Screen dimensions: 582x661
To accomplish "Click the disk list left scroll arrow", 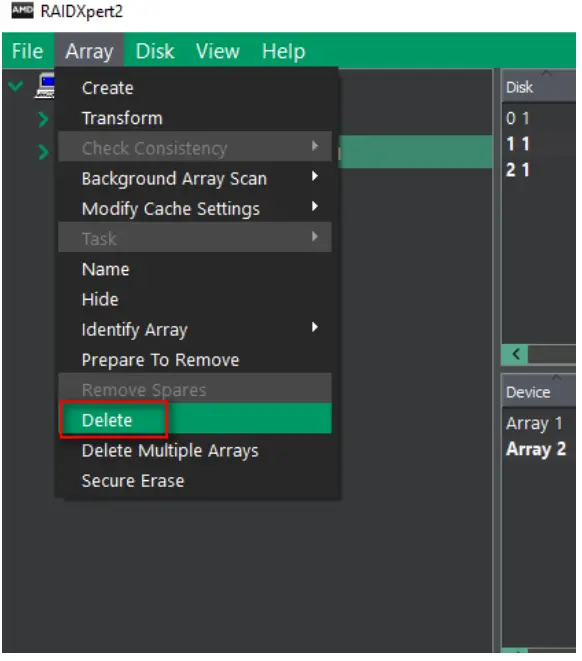I will tap(515, 354).
